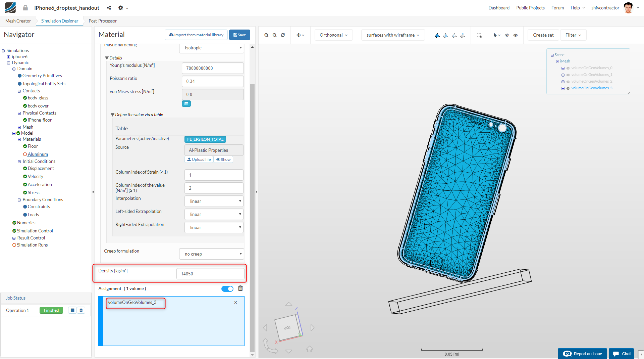Click the lock icon beside the project name
The width and height of the screenshot is (644, 359).
coord(25,8)
